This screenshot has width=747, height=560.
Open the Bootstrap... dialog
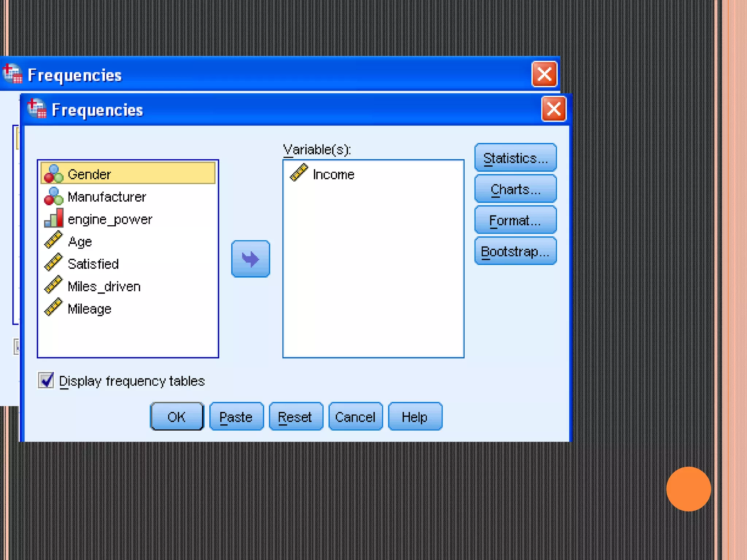point(515,252)
